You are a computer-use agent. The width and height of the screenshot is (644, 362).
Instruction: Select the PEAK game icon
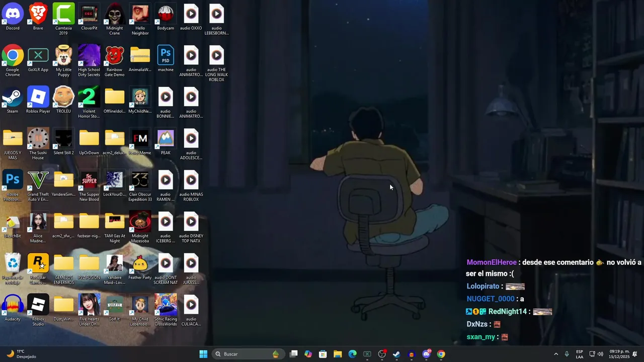(x=166, y=142)
